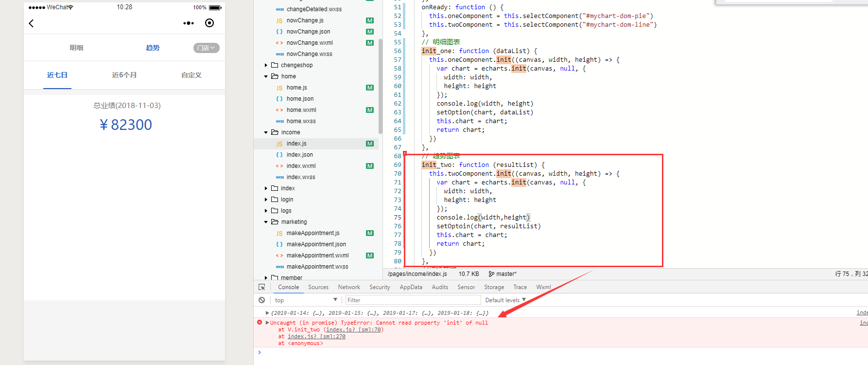The image size is (868, 365).
Task: Collapse the income folder
Action: pos(266,132)
